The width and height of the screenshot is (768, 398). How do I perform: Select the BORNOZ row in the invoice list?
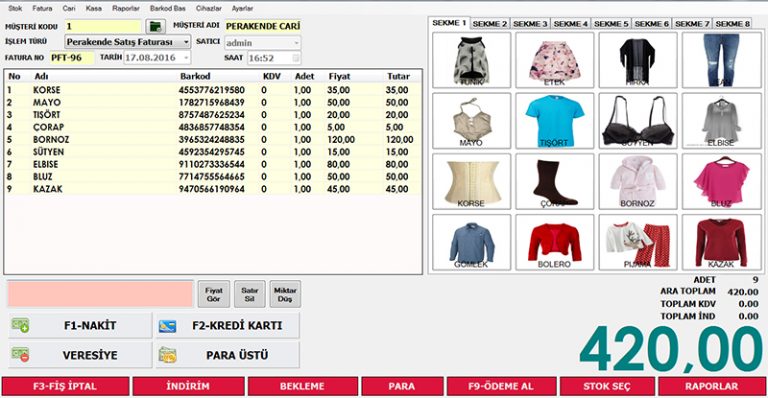(213, 140)
